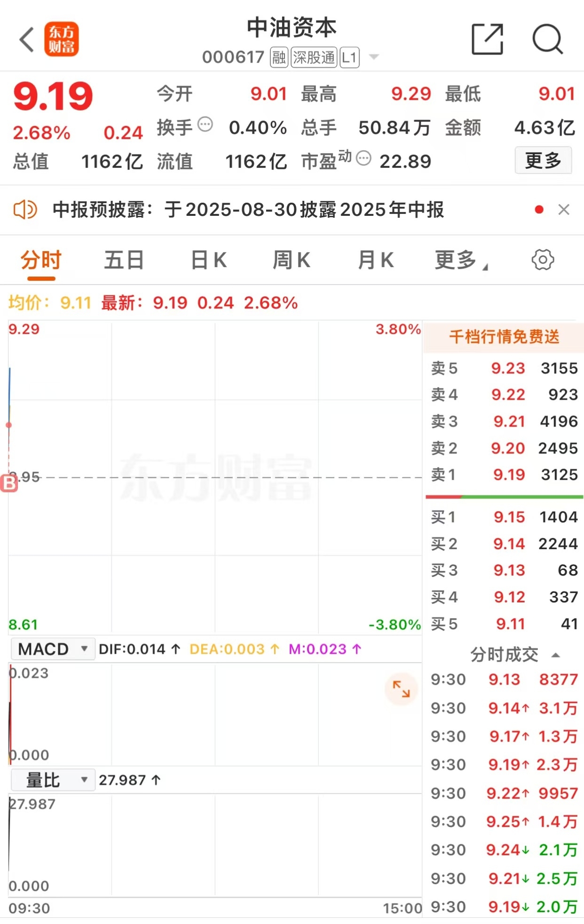The image size is (584, 924).
Task: Tap the announcement speaker icon
Action: tap(25, 210)
